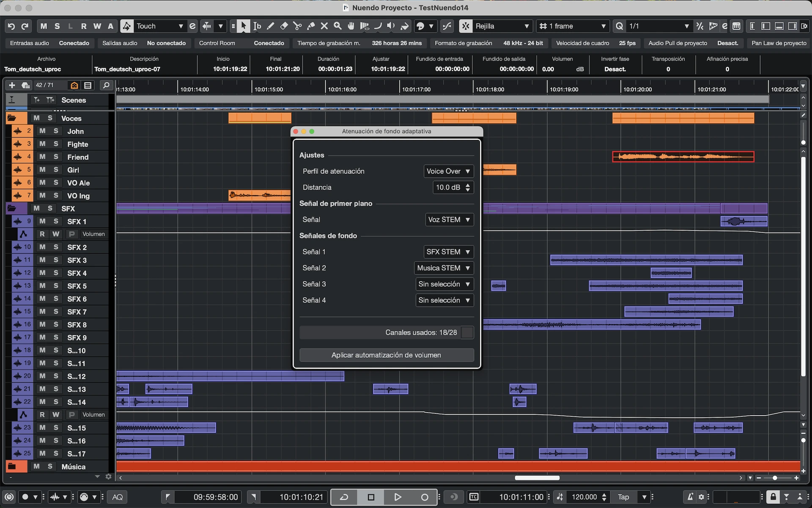Screen dimensions: 812x508
Task: Select the Zoom magnifier tool
Action: click(337, 26)
